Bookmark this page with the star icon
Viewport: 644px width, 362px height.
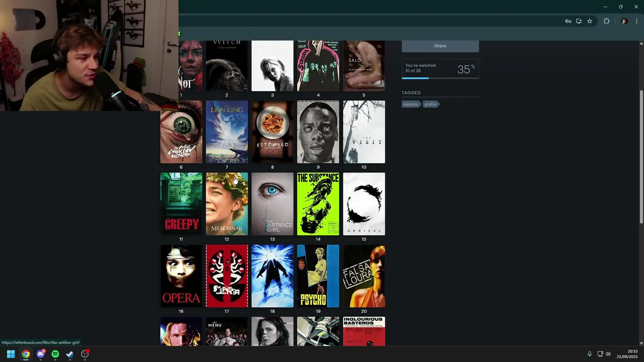[590, 21]
